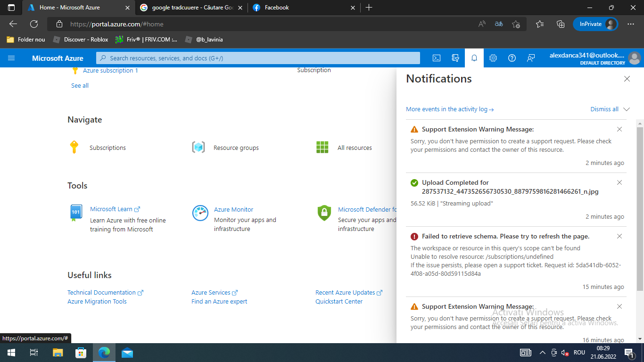644x362 pixels.
Task: Refresh the current page
Action: point(34,24)
